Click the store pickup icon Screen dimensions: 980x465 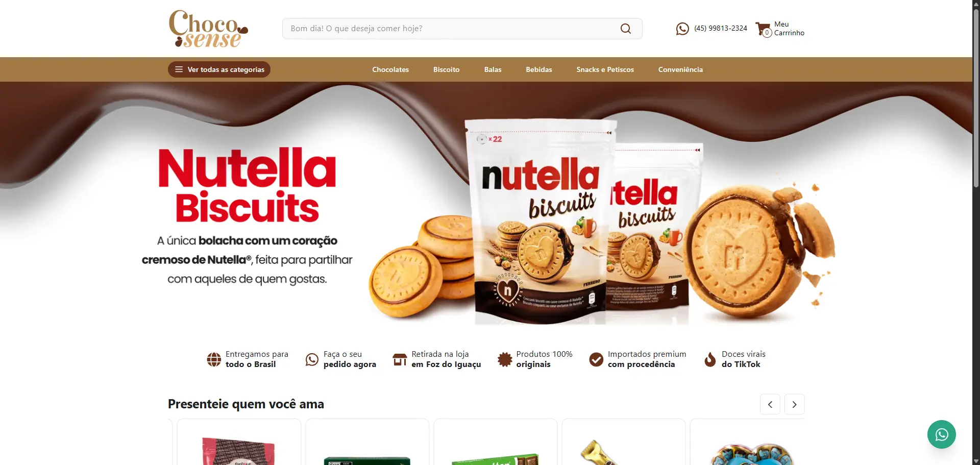(x=400, y=359)
